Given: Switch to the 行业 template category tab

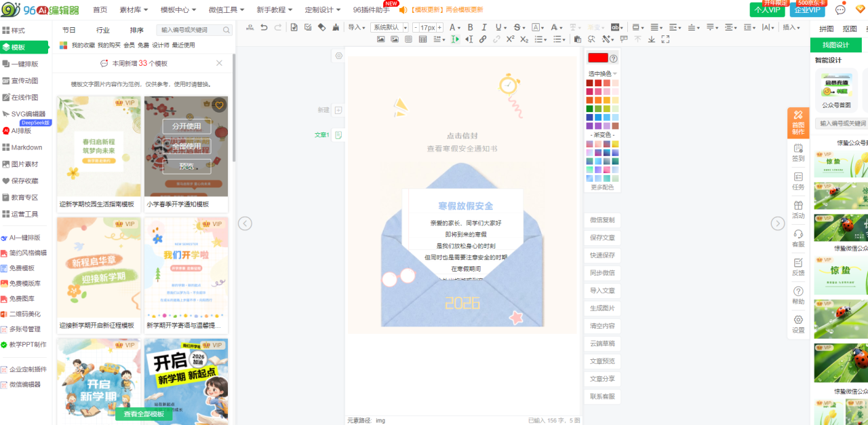Looking at the screenshot, I should point(103,30).
